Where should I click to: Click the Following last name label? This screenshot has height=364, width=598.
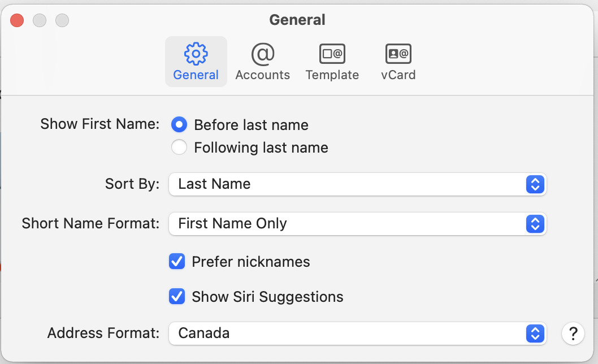click(x=261, y=148)
